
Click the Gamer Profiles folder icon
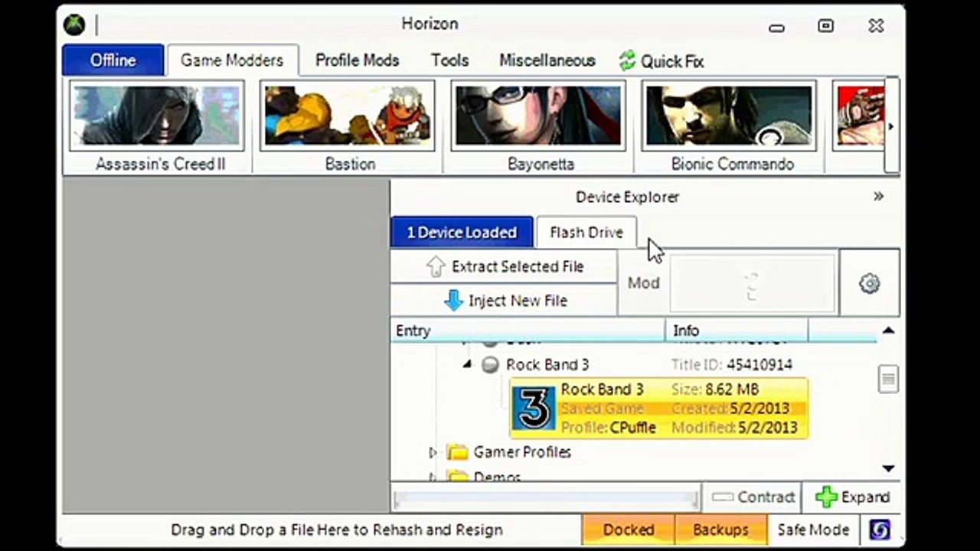coord(458,452)
